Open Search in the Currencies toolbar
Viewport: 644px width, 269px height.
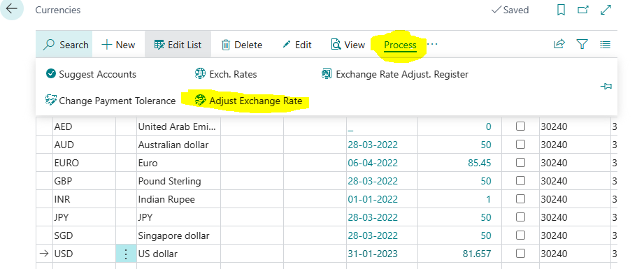[66, 45]
